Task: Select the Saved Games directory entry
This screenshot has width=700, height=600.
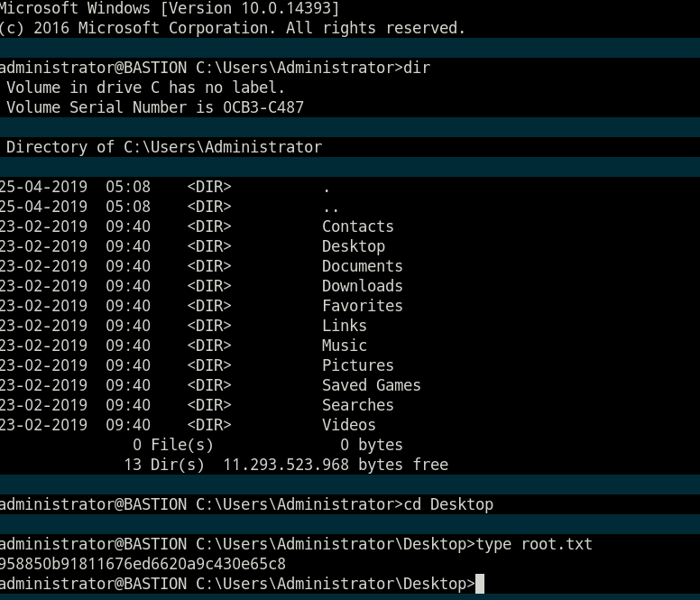Action: 371,385
